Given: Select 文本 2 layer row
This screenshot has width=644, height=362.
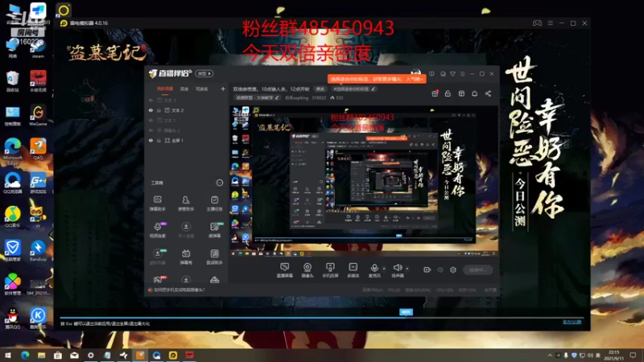Looking at the screenshot, I should click(187, 110).
